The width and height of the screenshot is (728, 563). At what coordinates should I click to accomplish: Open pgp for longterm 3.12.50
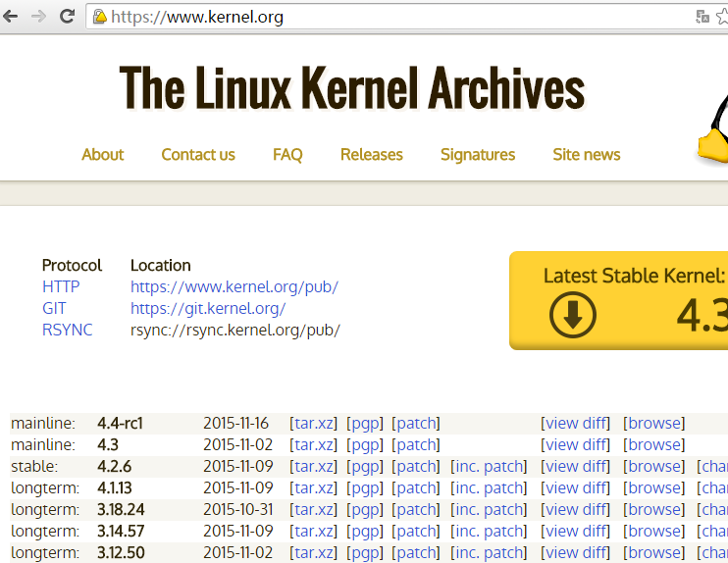(365, 553)
